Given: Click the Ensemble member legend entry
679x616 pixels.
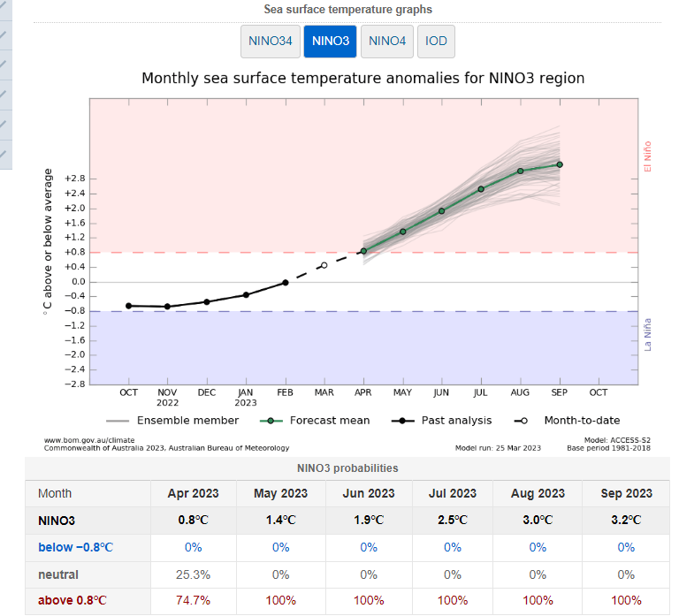Looking at the screenshot, I should tap(172, 421).
